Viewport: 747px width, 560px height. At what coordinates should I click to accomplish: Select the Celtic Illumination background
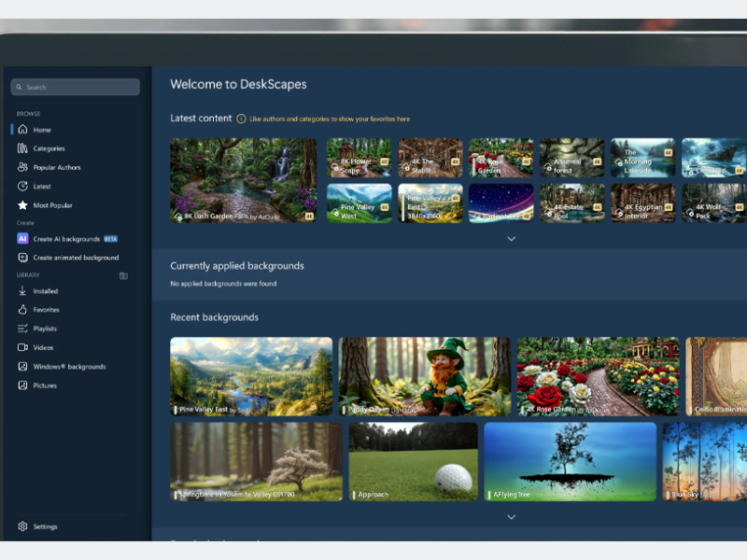pos(716,377)
